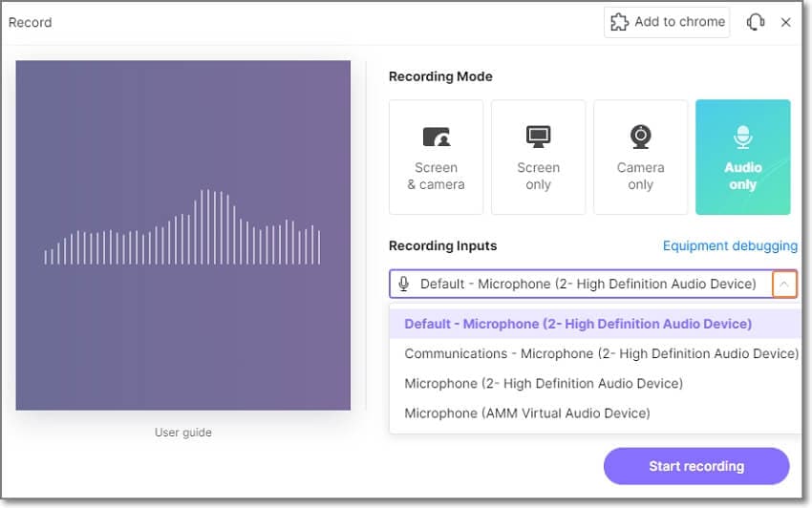Screen dimensions: 812x508
Task: Close the Record dialog
Action: tap(785, 22)
